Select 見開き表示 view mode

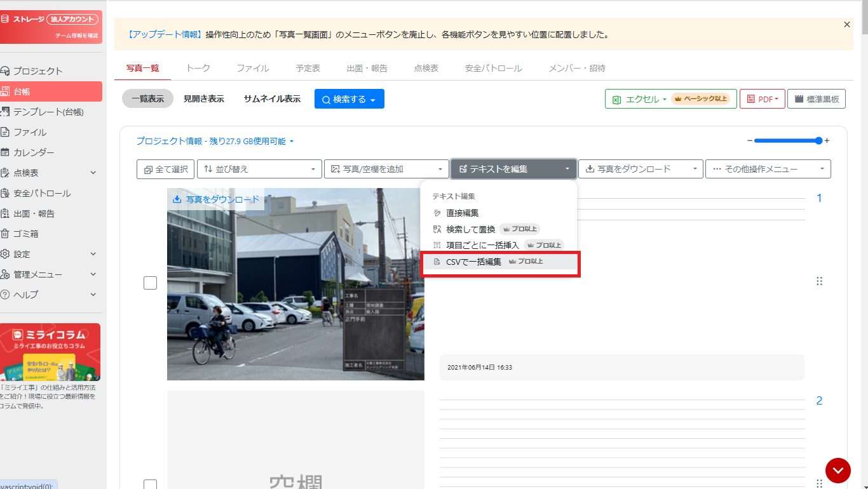[204, 98]
